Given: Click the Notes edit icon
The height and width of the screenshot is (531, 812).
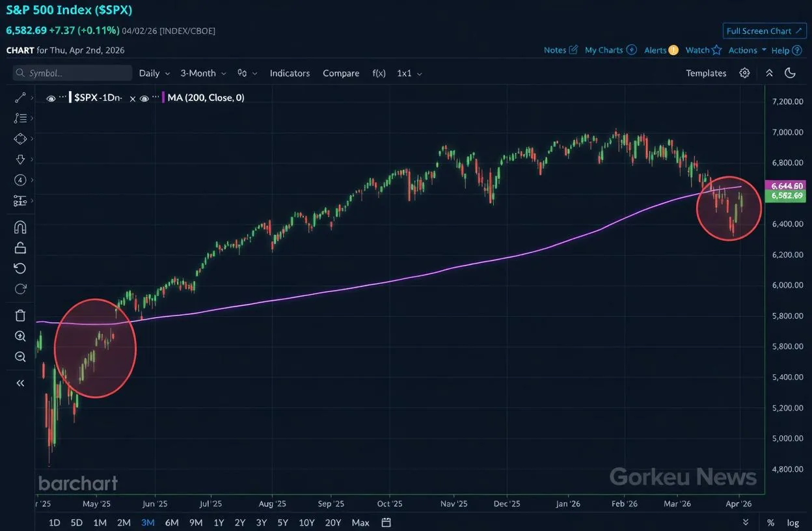Looking at the screenshot, I should (573, 49).
